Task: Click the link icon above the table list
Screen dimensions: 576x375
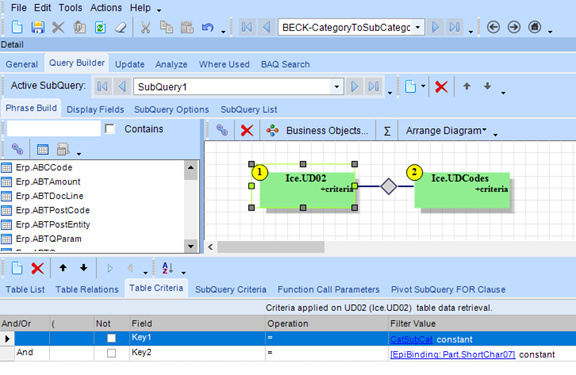Action: coord(17,149)
